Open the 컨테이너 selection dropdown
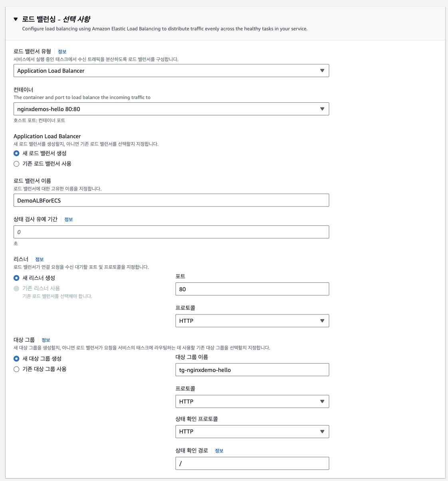Screen dimensions: 448x481 171,109
